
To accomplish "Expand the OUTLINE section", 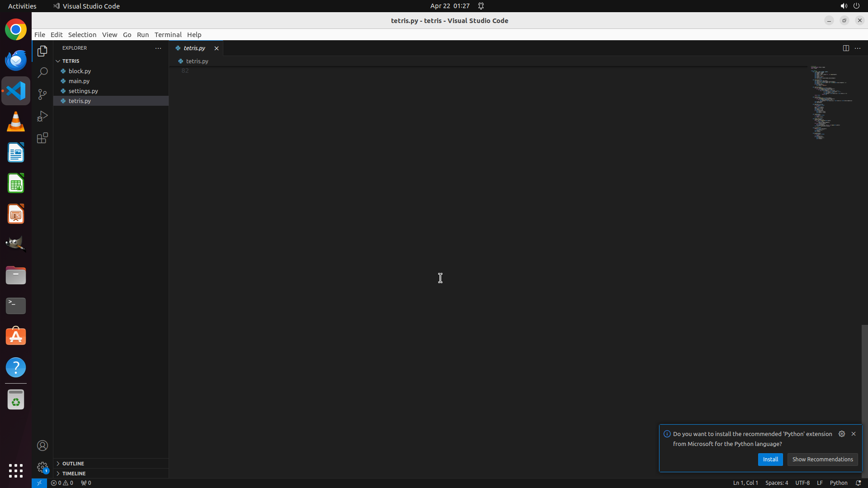I will [x=73, y=464].
